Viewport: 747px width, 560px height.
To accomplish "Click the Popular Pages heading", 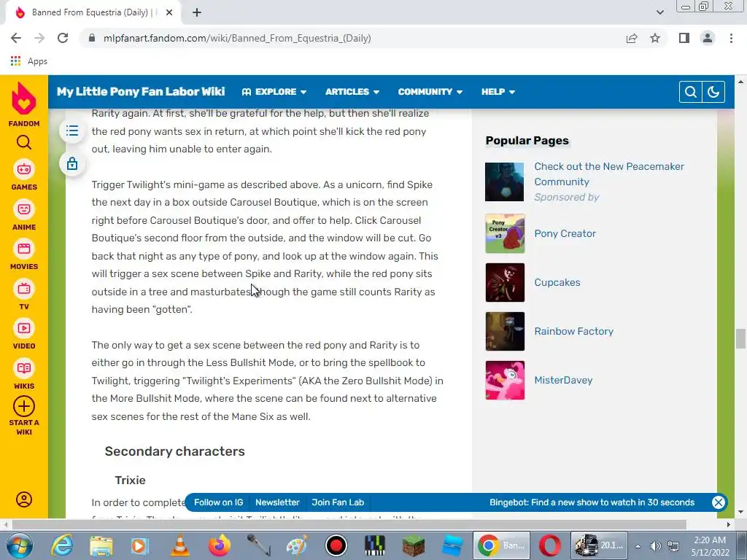I will pos(527,141).
